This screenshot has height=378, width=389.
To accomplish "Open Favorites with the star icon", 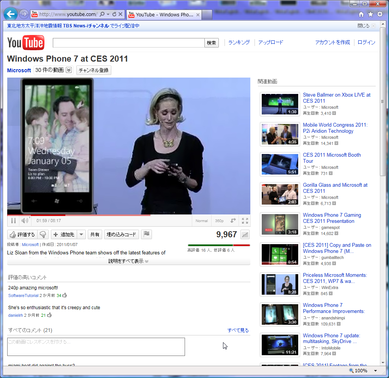I will tap(370, 14).
